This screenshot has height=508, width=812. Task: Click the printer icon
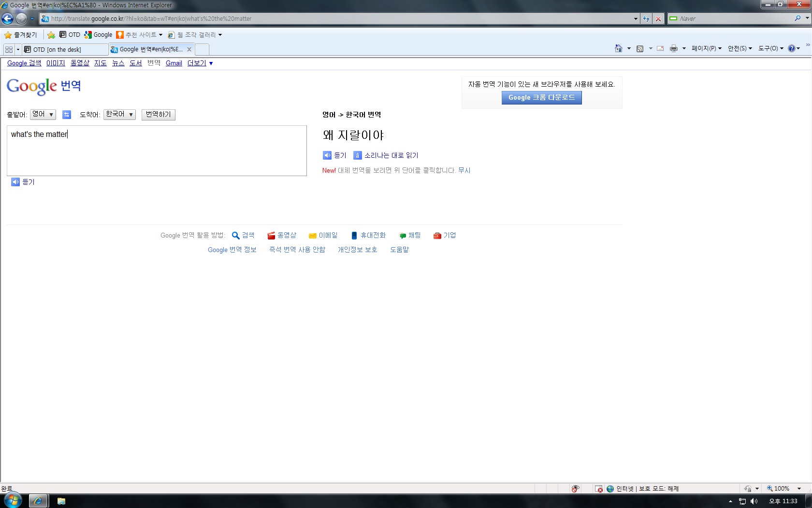[673, 48]
